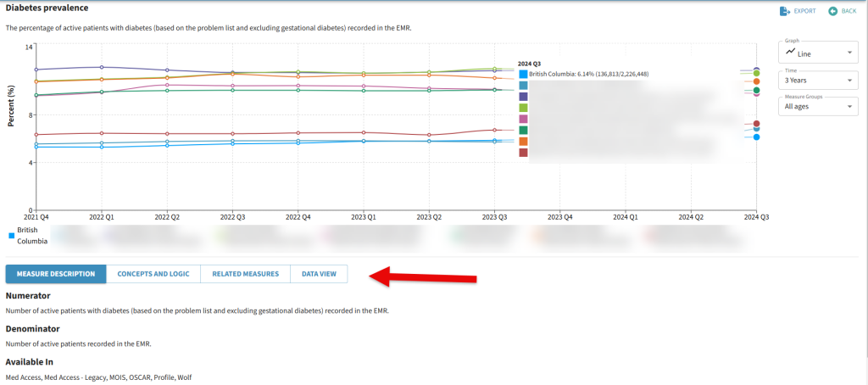Select the Measure Description tab

click(x=56, y=274)
